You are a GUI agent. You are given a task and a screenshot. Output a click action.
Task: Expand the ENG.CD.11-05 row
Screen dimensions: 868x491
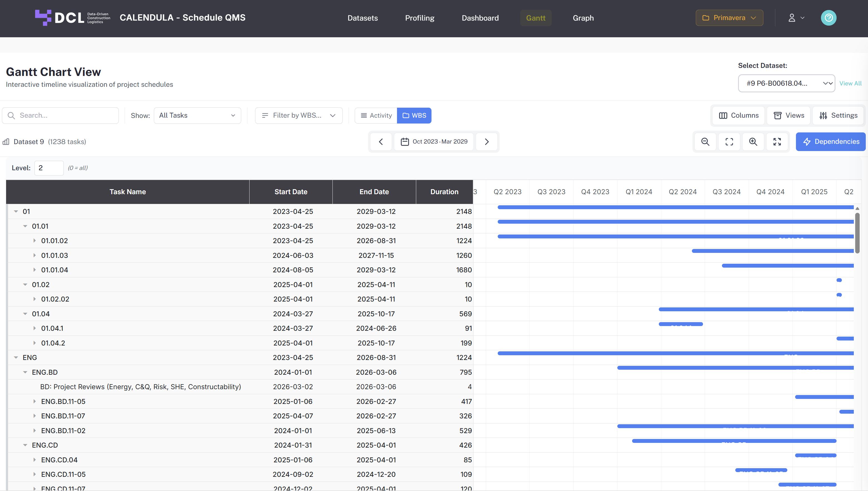point(34,475)
